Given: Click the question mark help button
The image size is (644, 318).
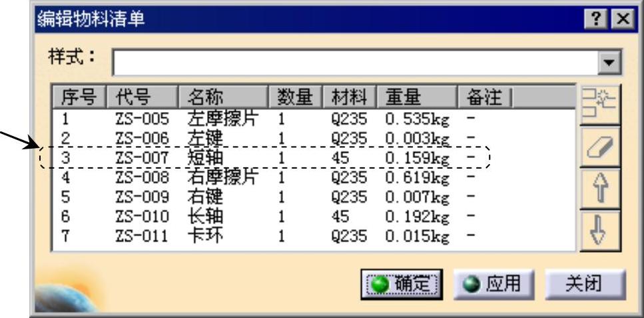Looking at the screenshot, I should (x=597, y=19).
